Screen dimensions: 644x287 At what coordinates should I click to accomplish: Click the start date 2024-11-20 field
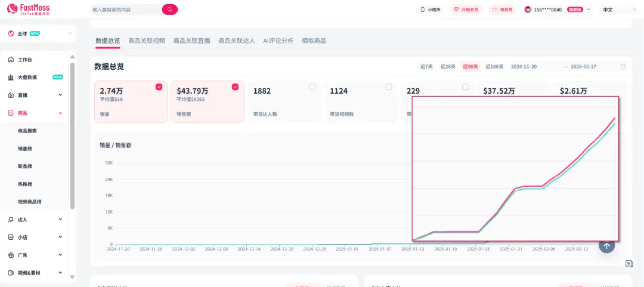[x=524, y=67]
